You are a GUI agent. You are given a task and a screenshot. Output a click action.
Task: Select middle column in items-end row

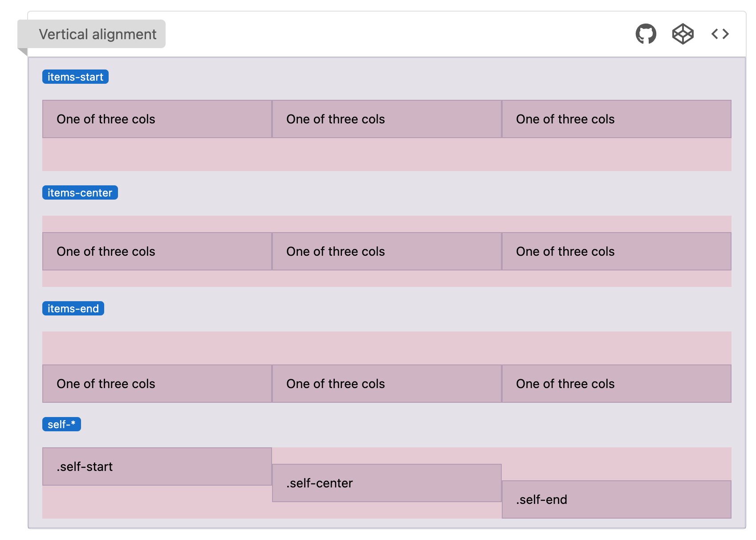386,384
